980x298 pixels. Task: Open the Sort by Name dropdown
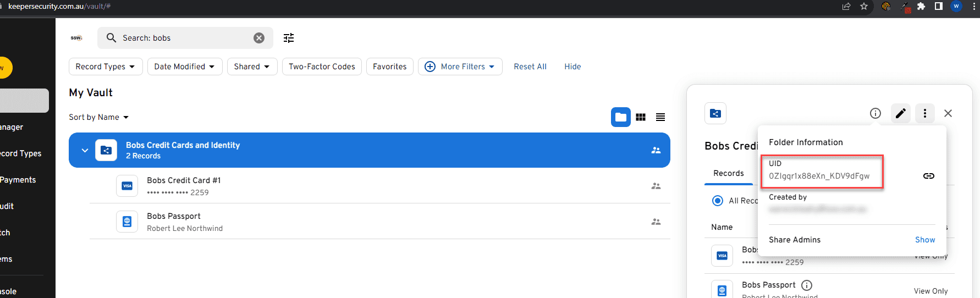(98, 117)
